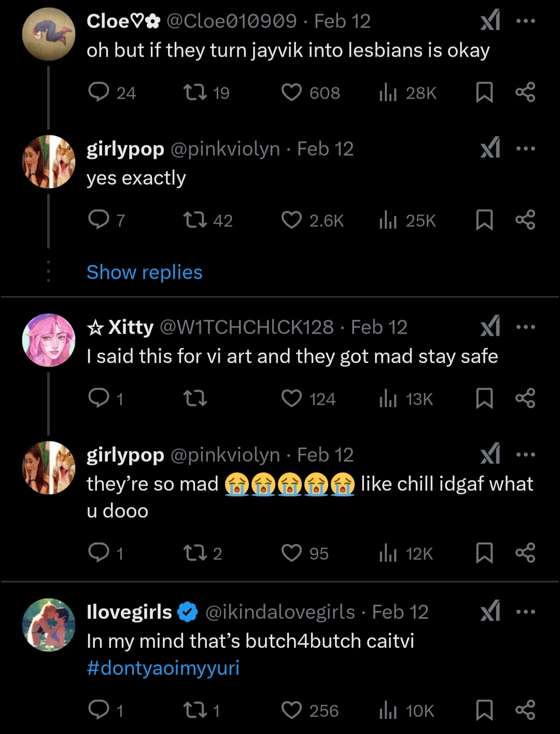
Task: Open Cloe's profile picture
Action: [x=49, y=34]
